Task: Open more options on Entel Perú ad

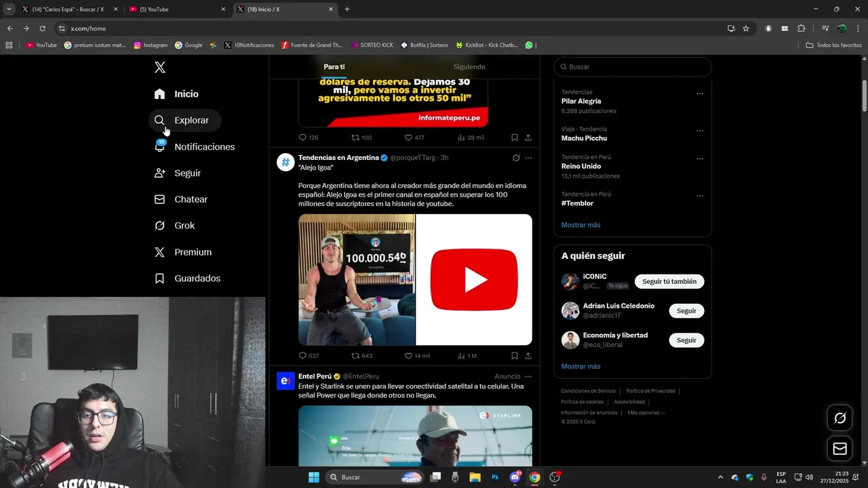Action: (528, 376)
